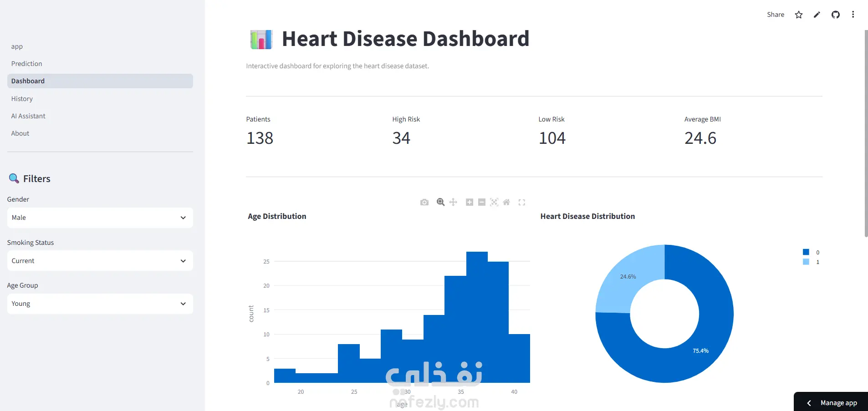
Task: Open Age Group dropdown showing Young
Action: (100, 304)
